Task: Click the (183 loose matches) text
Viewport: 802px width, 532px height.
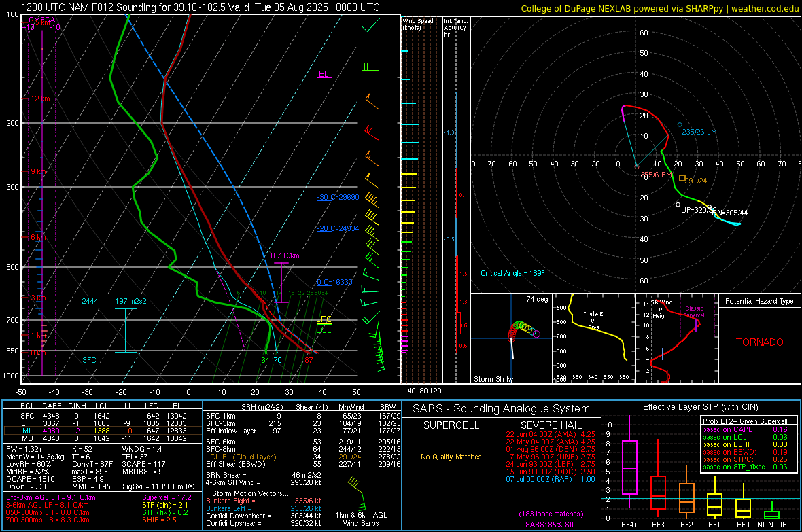Action: (551, 514)
